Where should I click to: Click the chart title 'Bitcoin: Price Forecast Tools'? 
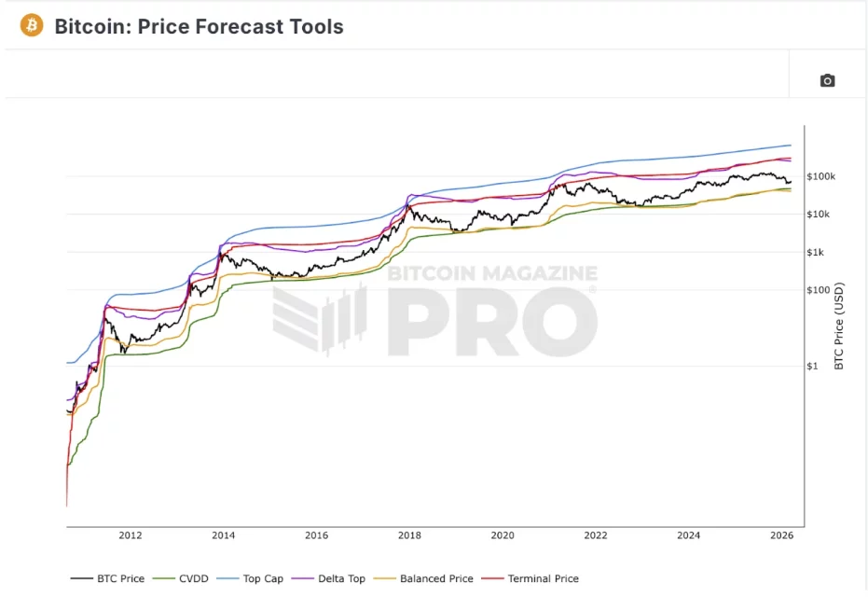[x=199, y=26]
